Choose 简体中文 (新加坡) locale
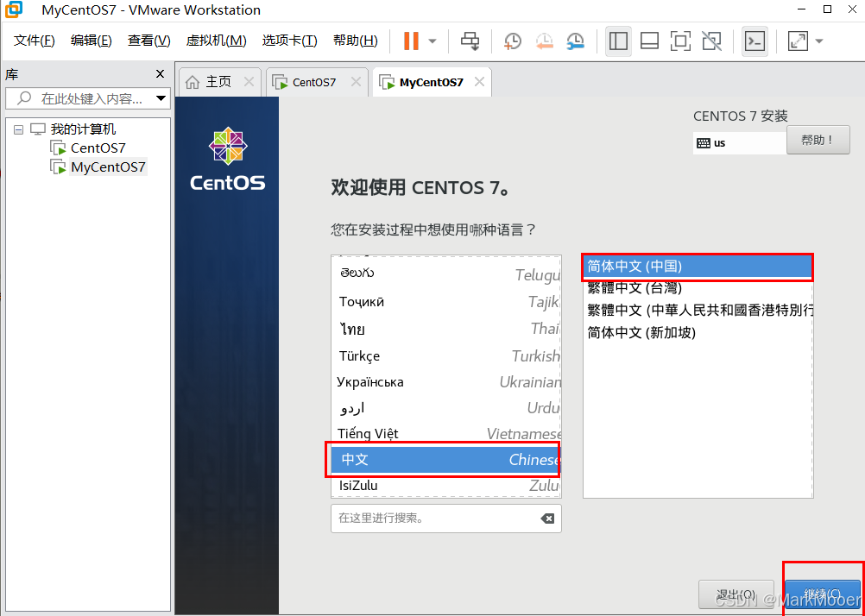 point(698,332)
